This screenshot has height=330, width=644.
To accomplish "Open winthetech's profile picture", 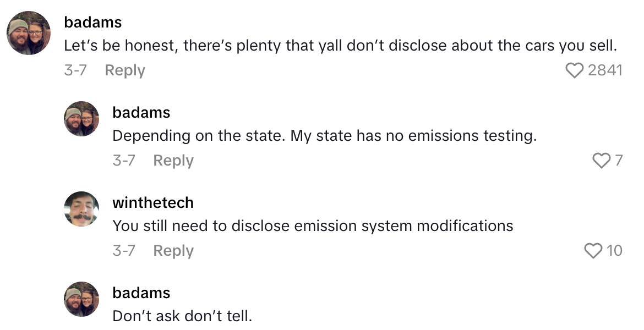I will click(82, 209).
